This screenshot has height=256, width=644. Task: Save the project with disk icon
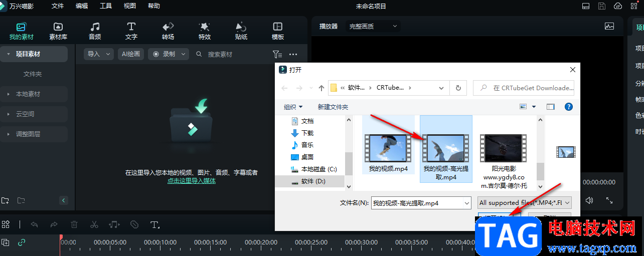click(601, 6)
